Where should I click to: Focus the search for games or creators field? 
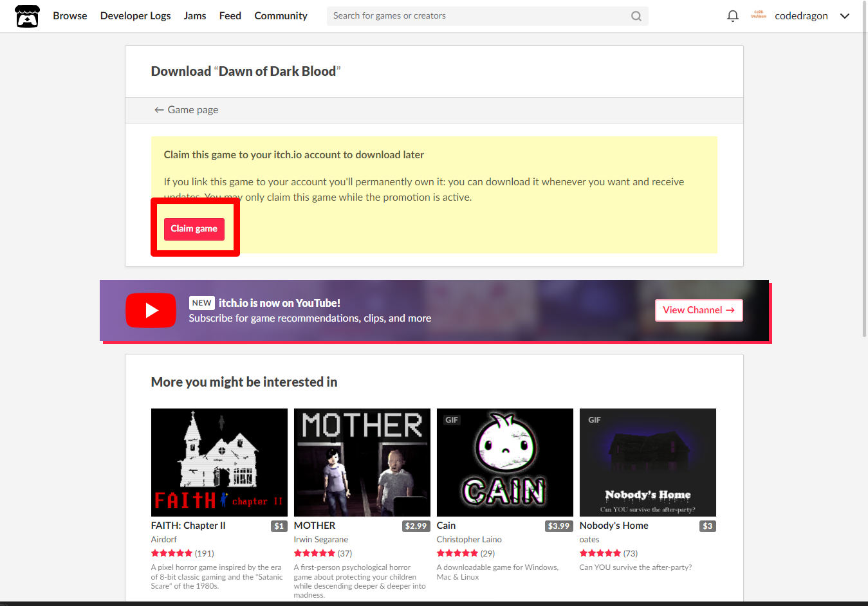click(x=487, y=16)
